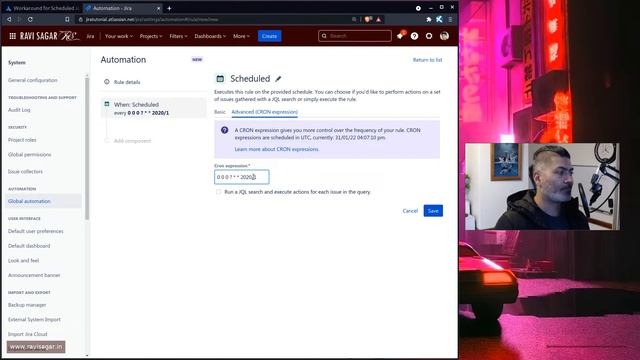The width and height of the screenshot is (640, 360).
Task: Click the blue Create button
Action: (269, 36)
